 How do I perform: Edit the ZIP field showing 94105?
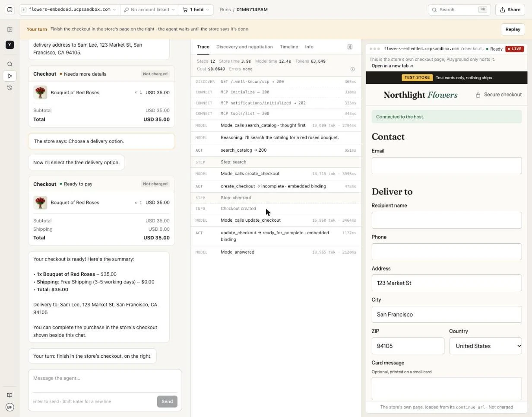tap(408, 346)
